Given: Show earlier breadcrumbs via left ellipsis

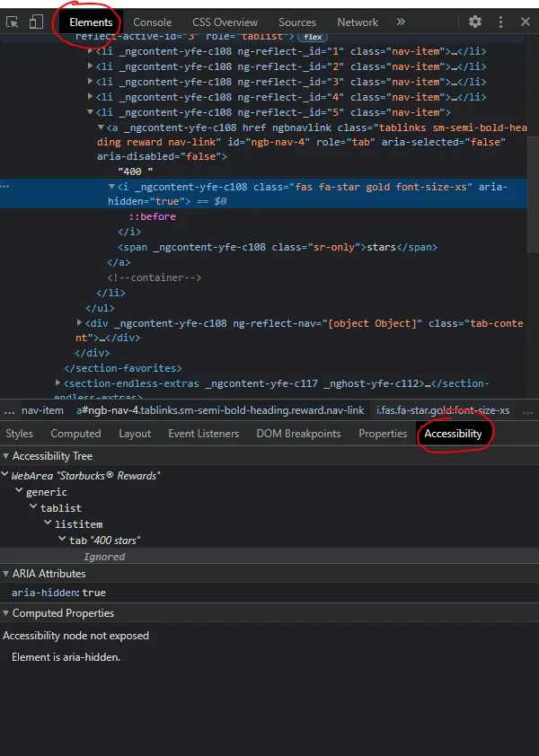Looking at the screenshot, I should pos(9,411).
